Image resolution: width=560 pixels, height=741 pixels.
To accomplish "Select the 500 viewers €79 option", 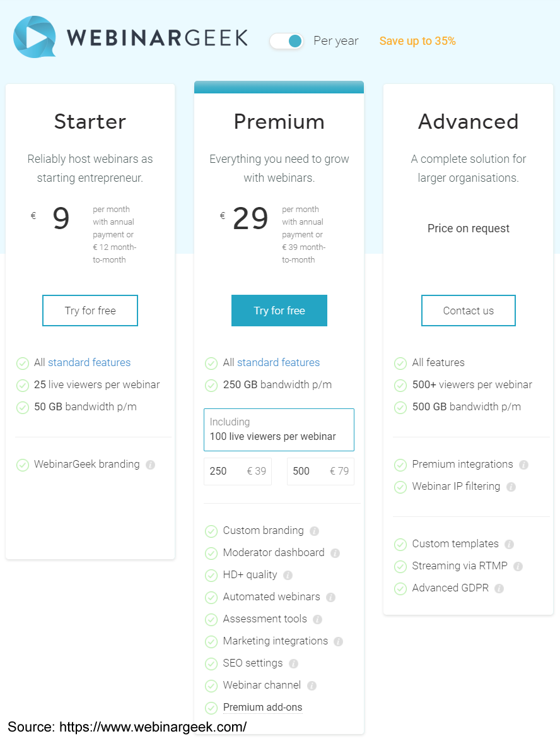I will [x=320, y=471].
